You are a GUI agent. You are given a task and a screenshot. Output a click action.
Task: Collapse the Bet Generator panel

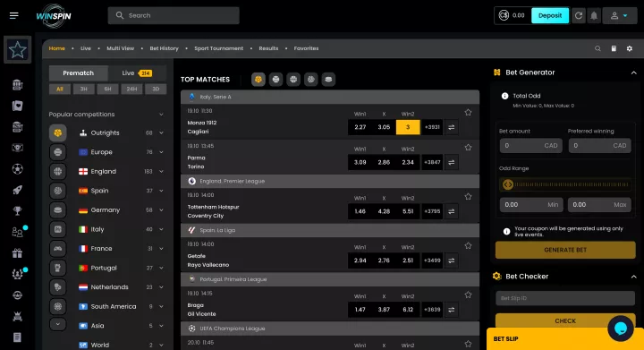click(x=634, y=73)
